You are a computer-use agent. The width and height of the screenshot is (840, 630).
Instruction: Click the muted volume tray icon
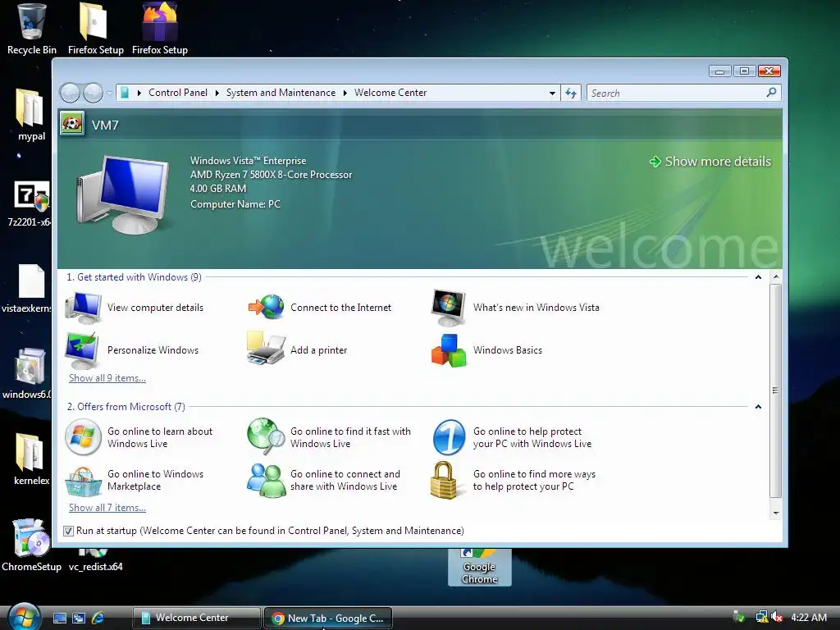click(776, 617)
